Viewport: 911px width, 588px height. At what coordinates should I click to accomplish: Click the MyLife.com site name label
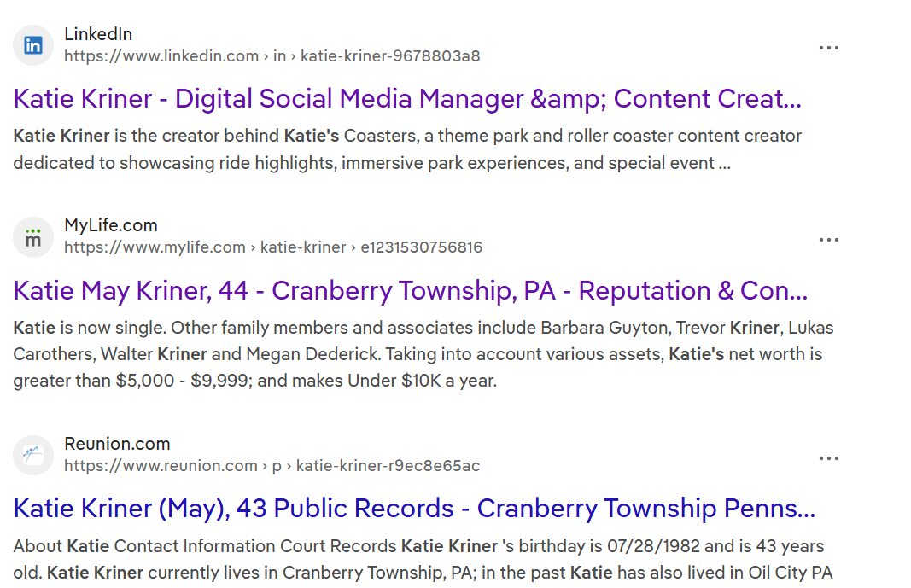point(111,225)
